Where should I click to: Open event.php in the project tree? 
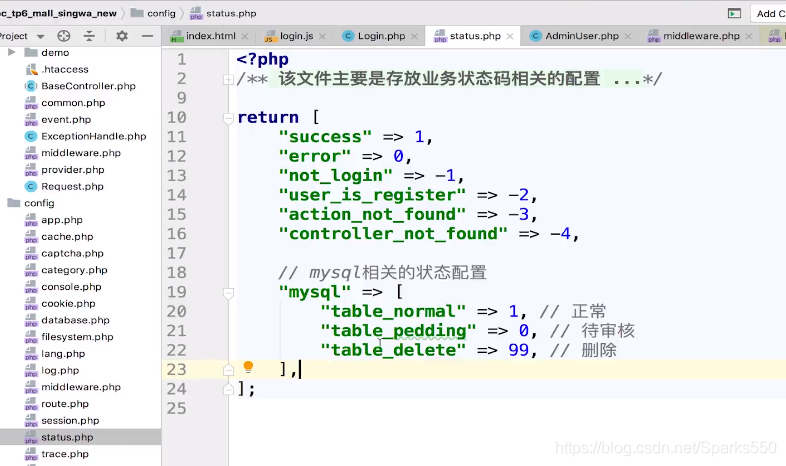click(66, 119)
